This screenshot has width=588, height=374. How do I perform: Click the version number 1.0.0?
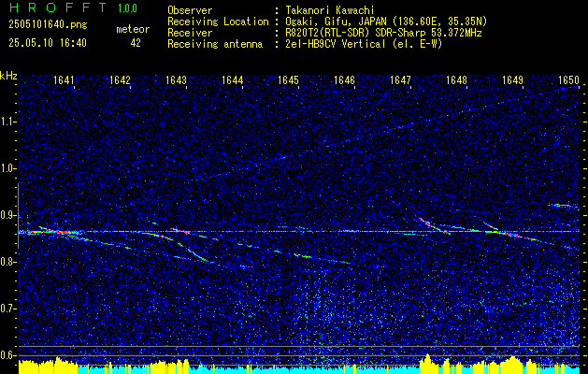coord(127,8)
